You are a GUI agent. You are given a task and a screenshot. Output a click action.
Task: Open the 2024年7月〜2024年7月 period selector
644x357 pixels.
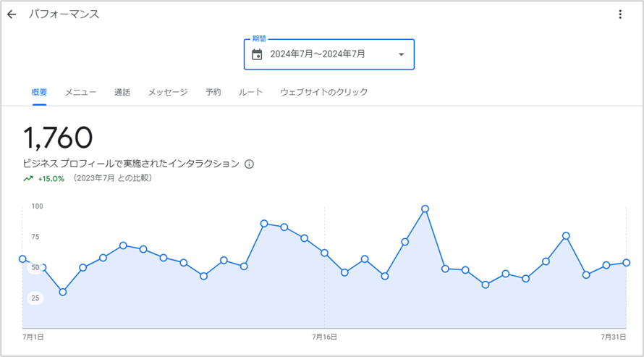329,54
